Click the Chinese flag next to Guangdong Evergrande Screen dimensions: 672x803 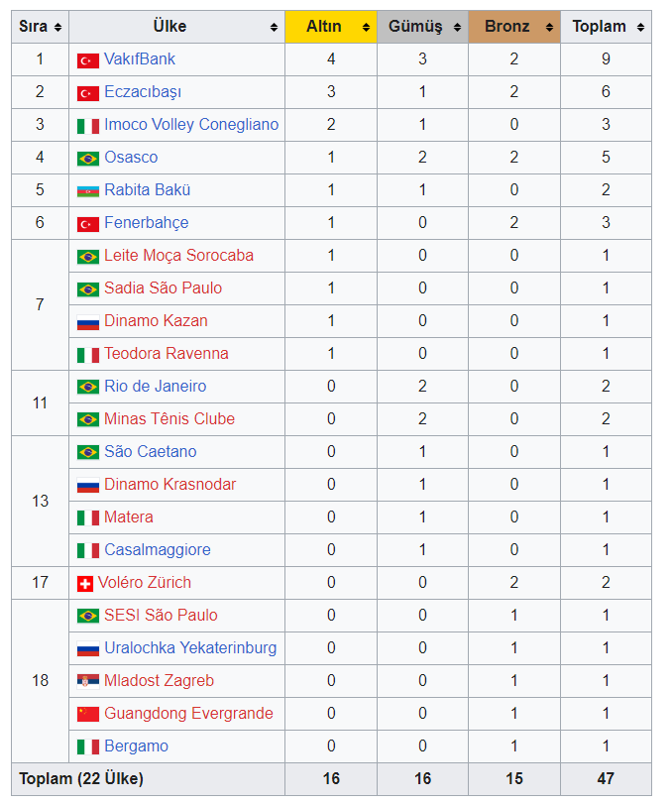coord(87,715)
